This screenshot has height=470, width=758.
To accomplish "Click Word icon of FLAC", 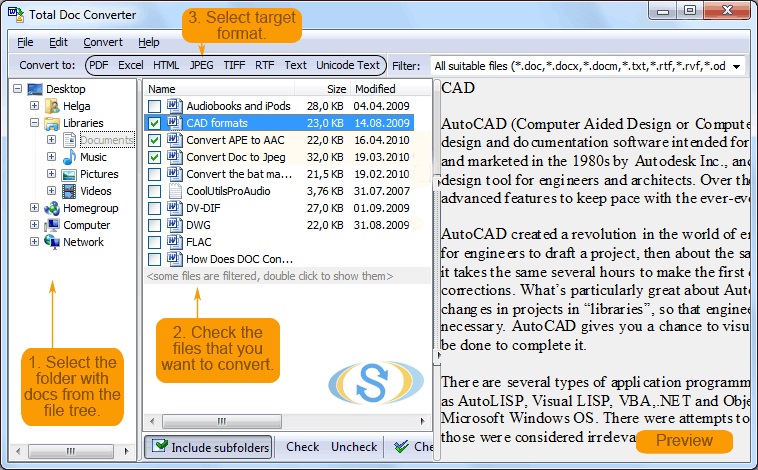I will pyautogui.click(x=174, y=242).
